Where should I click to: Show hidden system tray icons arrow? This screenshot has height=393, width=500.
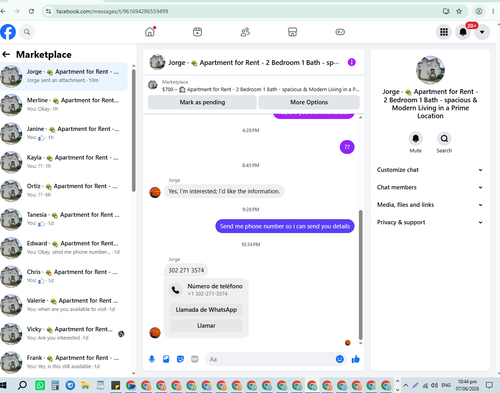pyautogui.click(x=406, y=385)
